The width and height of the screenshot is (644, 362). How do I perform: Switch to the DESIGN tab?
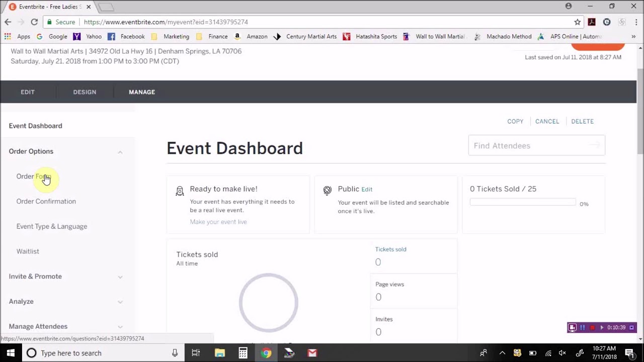pos(85,92)
